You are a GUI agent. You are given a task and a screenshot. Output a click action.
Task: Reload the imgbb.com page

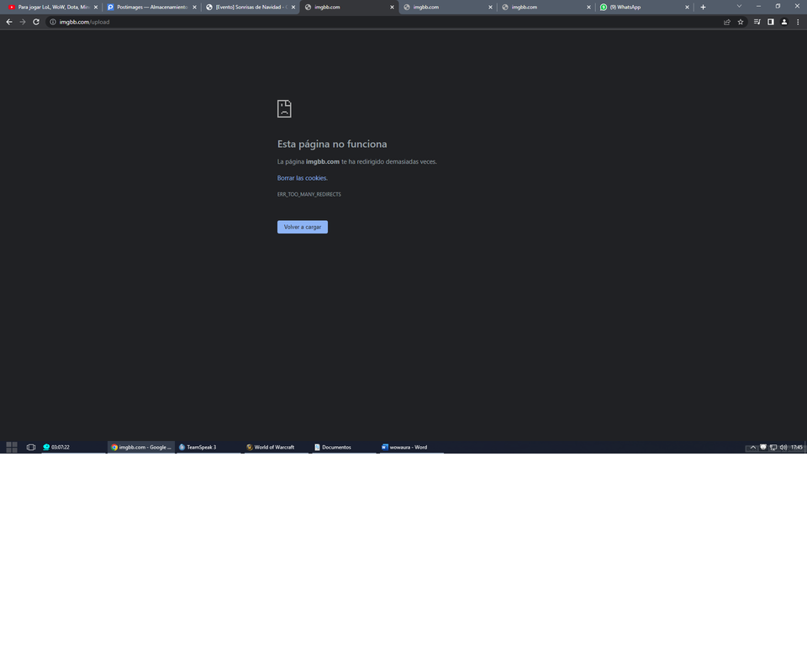click(x=36, y=22)
